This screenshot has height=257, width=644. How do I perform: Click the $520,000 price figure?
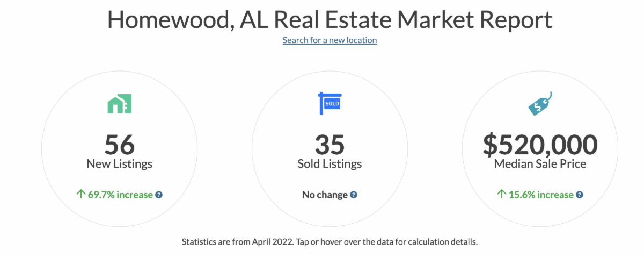point(540,144)
